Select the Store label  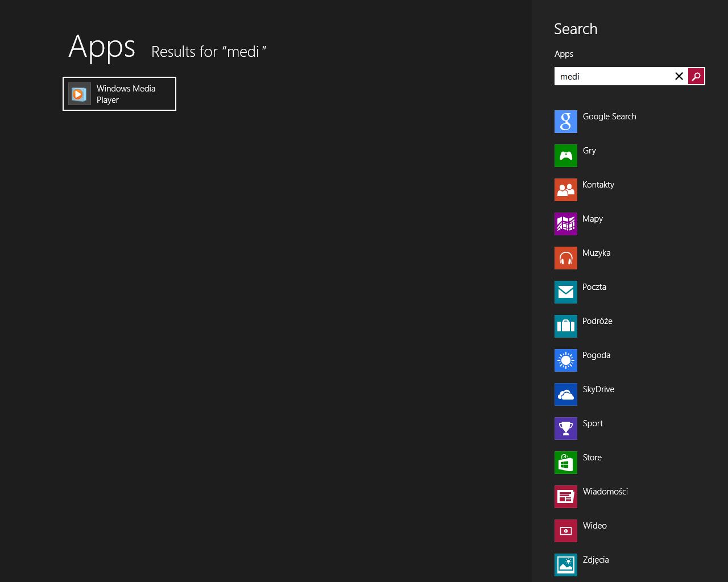click(x=592, y=458)
